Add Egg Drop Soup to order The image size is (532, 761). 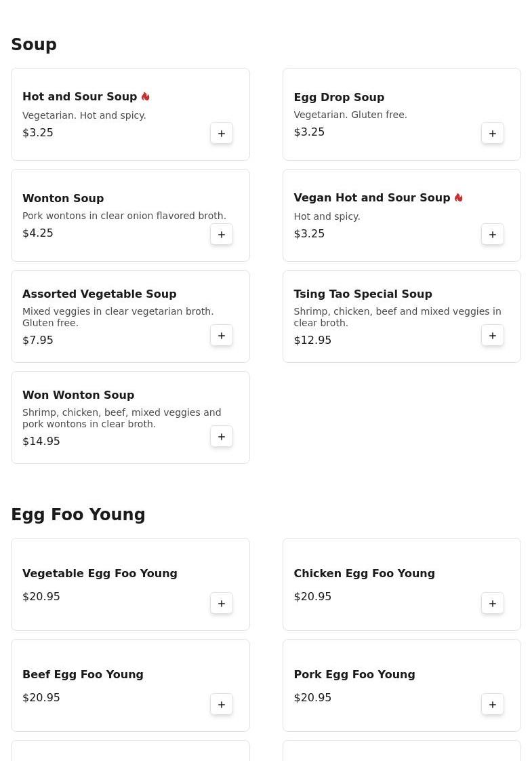click(x=493, y=134)
